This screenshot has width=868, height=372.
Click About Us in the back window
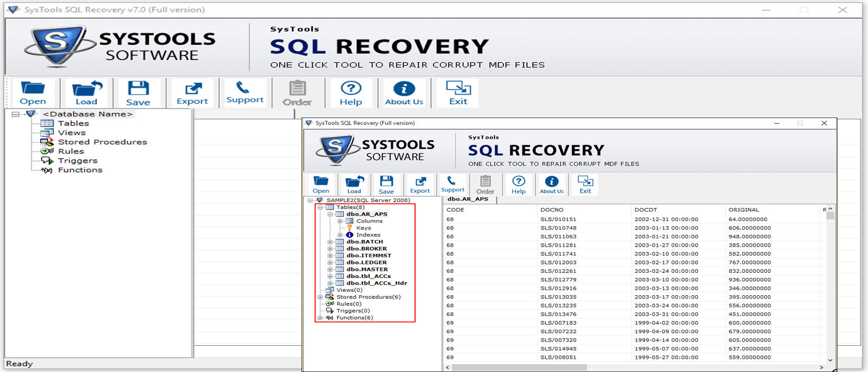point(404,93)
